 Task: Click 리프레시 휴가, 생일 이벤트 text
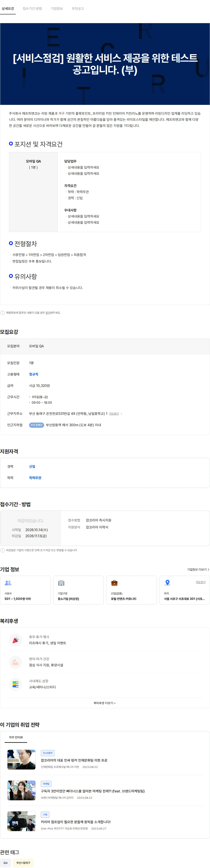tap(48, 643)
